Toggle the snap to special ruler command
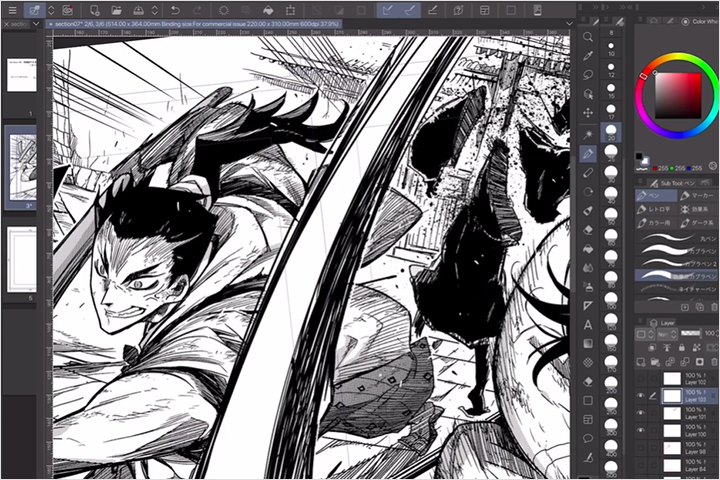 coord(410,10)
